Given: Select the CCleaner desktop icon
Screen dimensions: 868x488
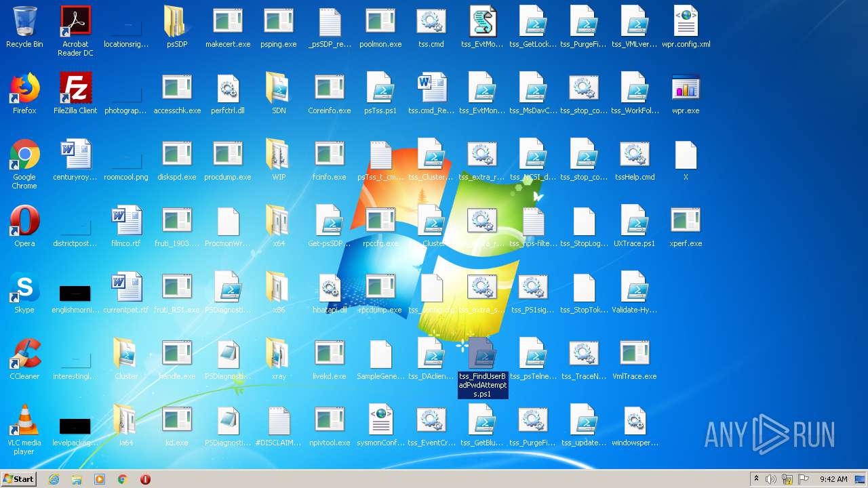Looking at the screenshot, I should (x=24, y=359).
